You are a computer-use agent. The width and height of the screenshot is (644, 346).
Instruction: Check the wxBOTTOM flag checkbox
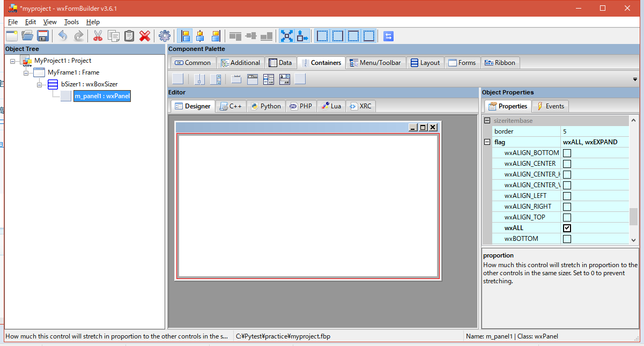pyautogui.click(x=567, y=239)
